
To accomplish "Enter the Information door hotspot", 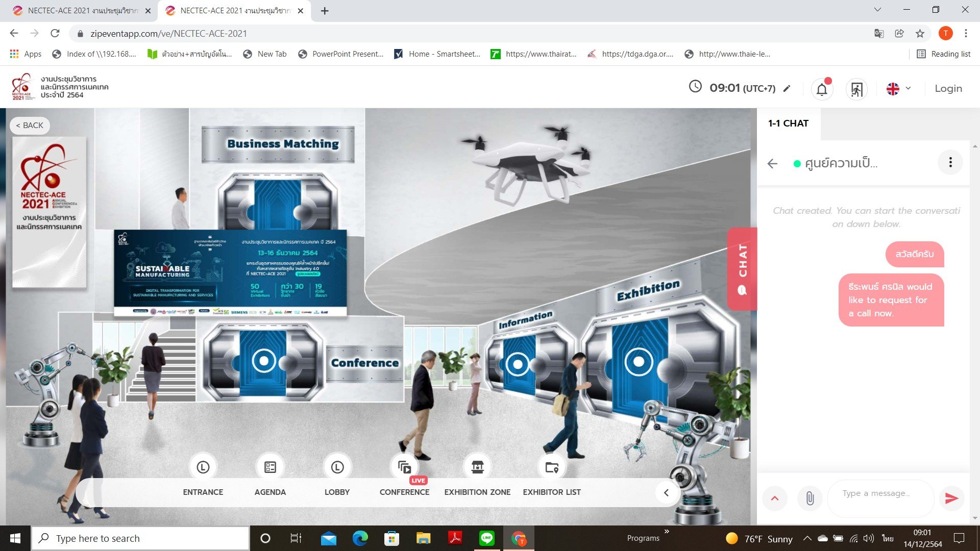I will [518, 364].
